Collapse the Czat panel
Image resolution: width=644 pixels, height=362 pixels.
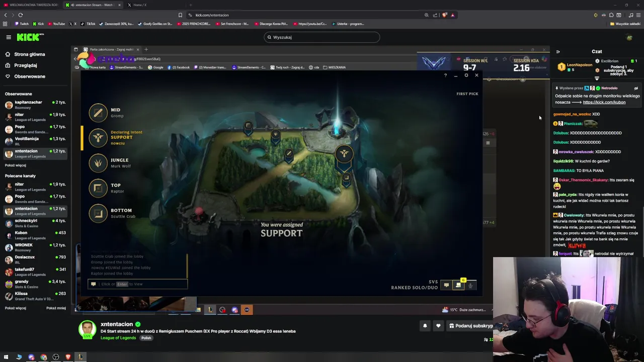pyautogui.click(x=558, y=51)
